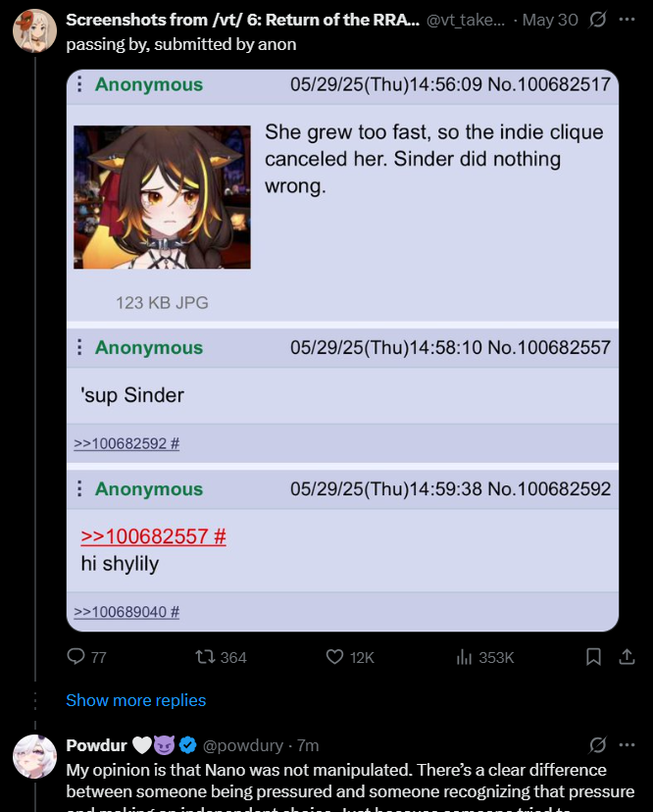
Task: Expand Show more replies
Action: coord(135,700)
